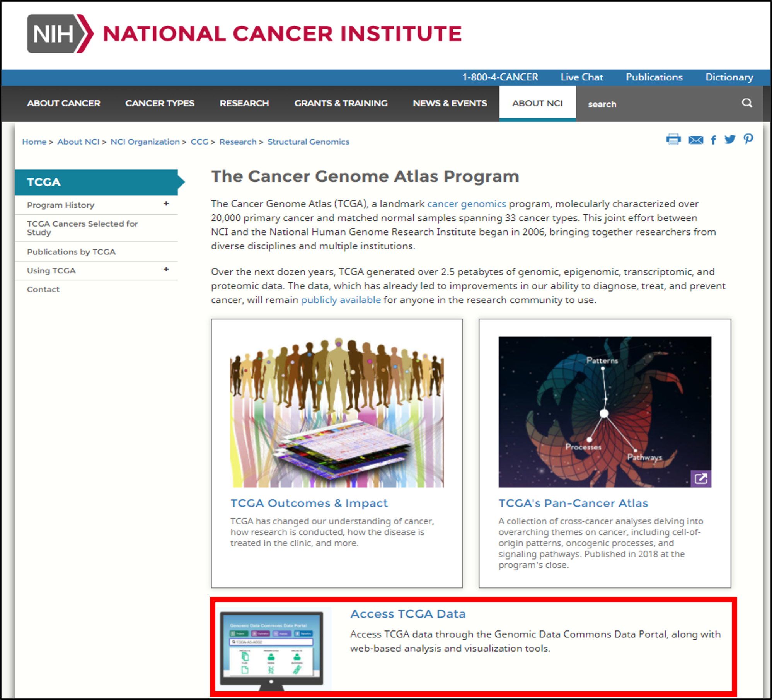Image resolution: width=772 pixels, height=700 pixels.
Task: Follow the publicly available link
Action: (x=341, y=300)
